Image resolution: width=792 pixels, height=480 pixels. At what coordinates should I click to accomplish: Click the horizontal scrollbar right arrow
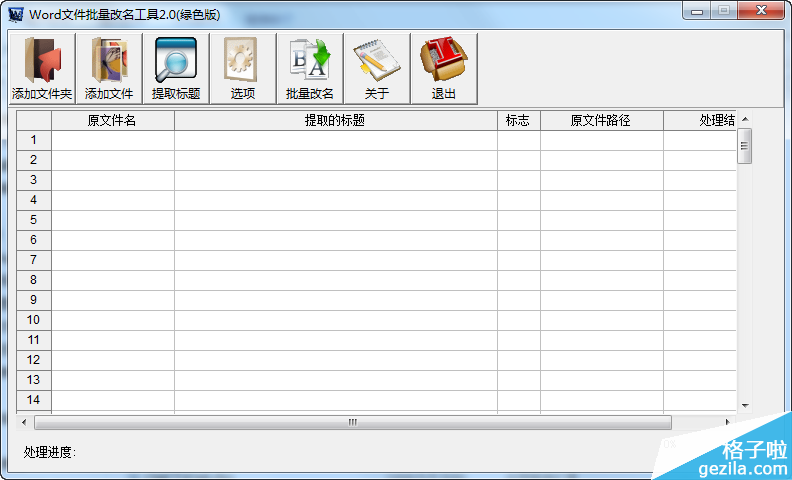pyautogui.click(x=727, y=422)
